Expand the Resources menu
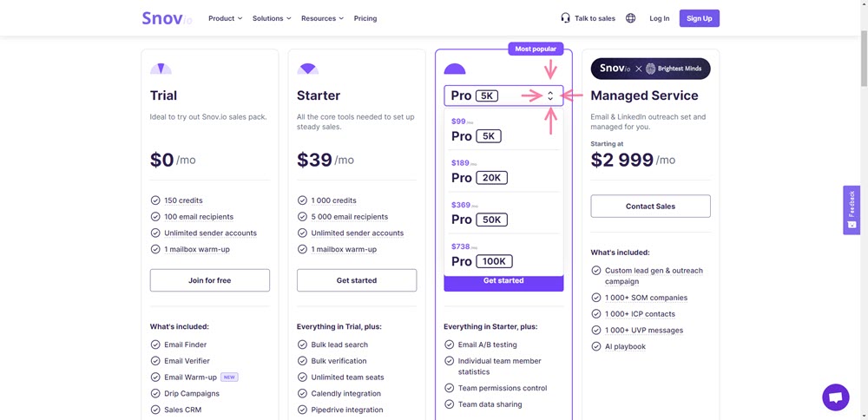Viewport: 868px width, 420px height. pos(322,18)
